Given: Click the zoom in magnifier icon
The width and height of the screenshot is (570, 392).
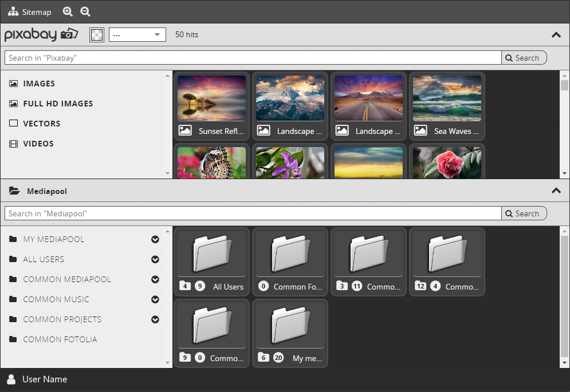Looking at the screenshot, I should [68, 11].
